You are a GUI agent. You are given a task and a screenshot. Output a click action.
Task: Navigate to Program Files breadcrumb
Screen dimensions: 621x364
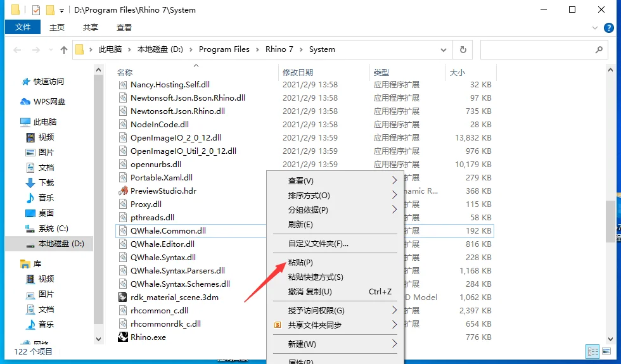[x=224, y=49]
